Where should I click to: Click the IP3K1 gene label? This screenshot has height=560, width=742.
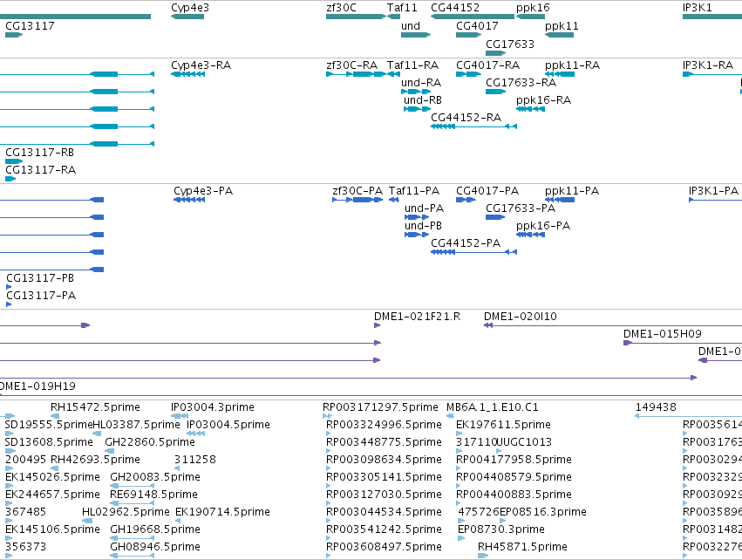[x=697, y=8]
